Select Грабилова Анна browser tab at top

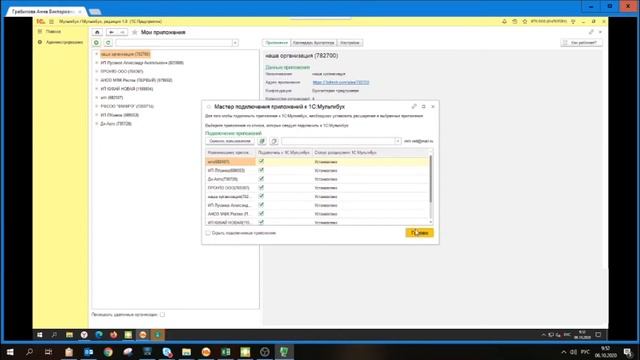[x=46, y=11]
